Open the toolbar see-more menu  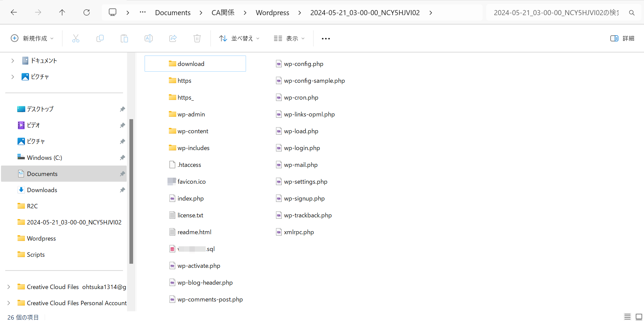[325, 38]
